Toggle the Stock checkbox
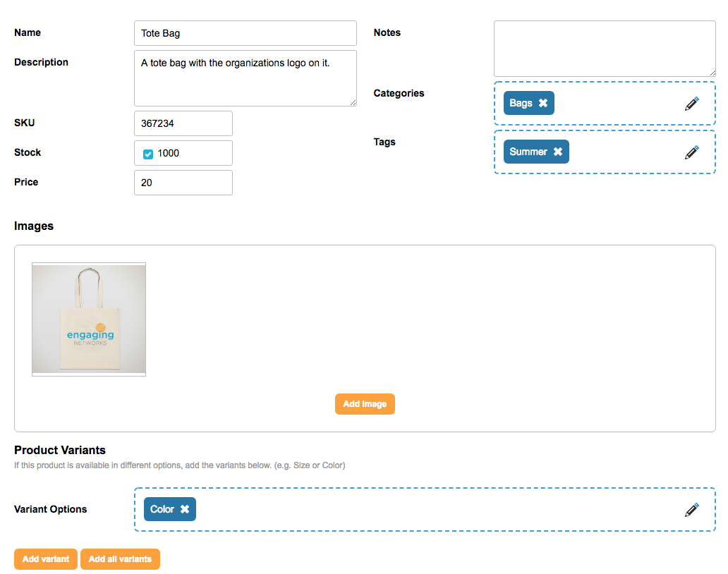The height and width of the screenshot is (574, 728). [x=148, y=154]
